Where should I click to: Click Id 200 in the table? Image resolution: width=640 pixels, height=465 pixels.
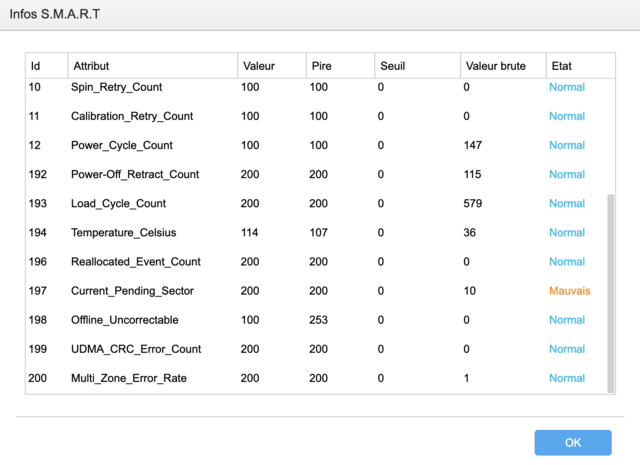pos(38,378)
